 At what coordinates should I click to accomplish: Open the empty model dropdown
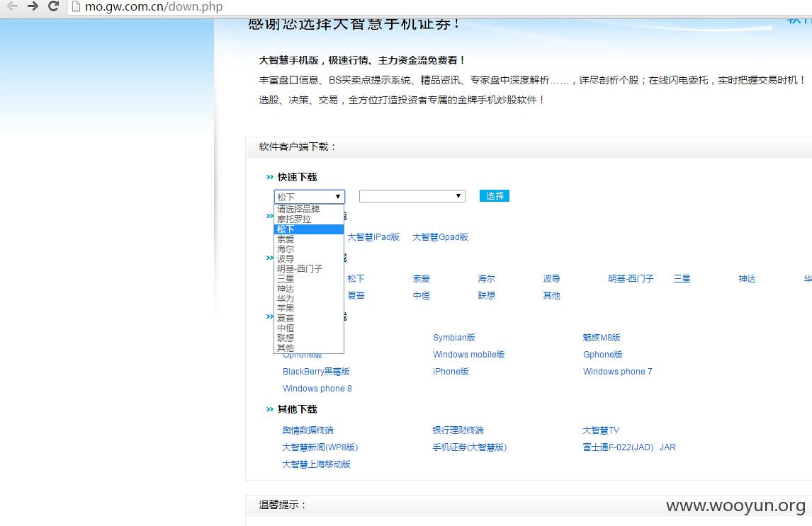[x=412, y=196]
